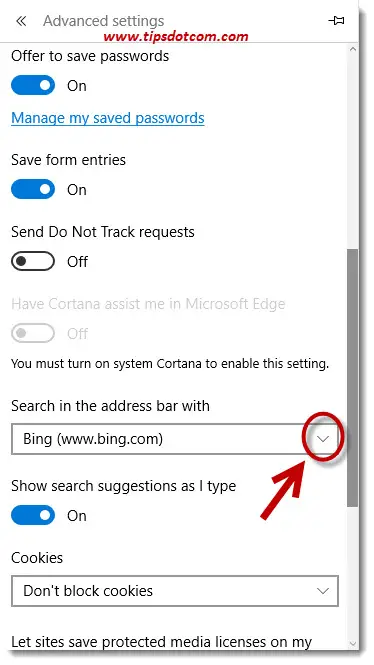Disable the Save form entries switch

(x=33, y=189)
